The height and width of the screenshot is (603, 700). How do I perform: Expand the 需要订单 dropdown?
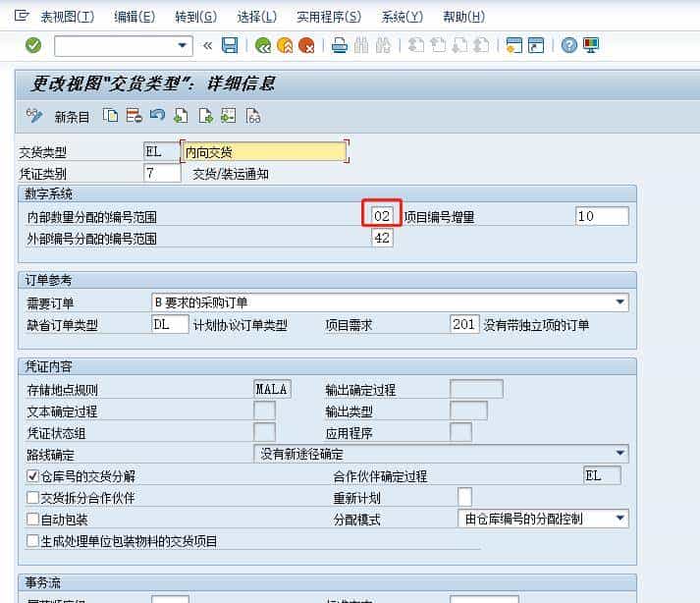[620, 302]
